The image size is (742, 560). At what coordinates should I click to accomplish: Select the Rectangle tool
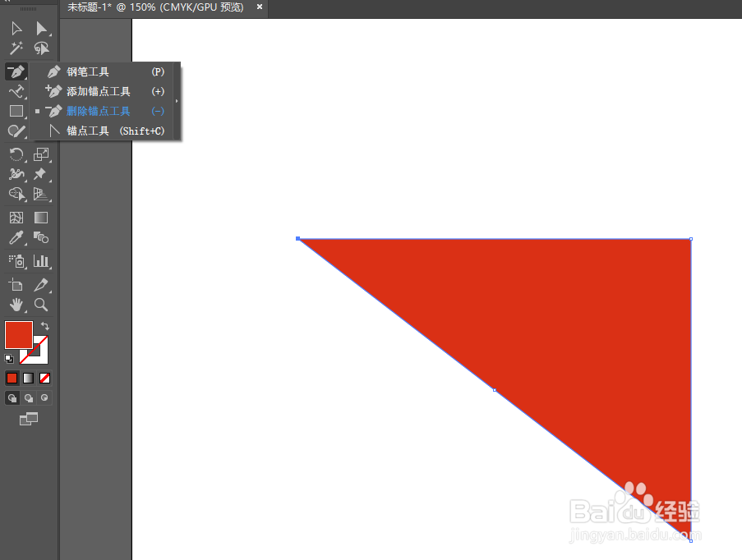click(x=16, y=111)
